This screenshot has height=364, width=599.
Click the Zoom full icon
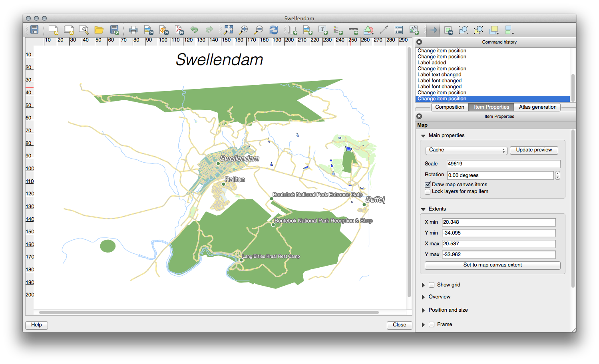[228, 30]
